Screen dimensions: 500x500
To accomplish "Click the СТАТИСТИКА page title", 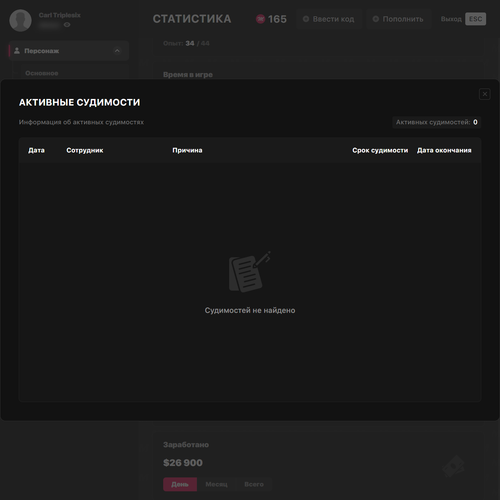I will point(192,19).
